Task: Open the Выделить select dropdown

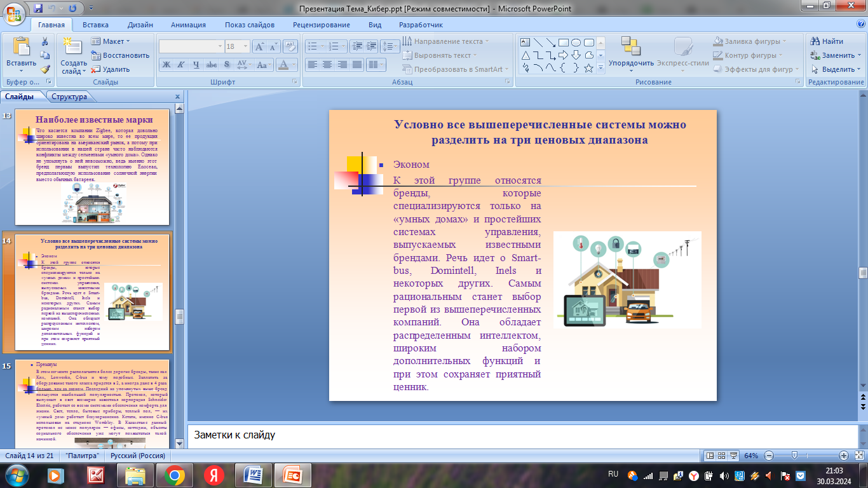Action: coord(836,69)
